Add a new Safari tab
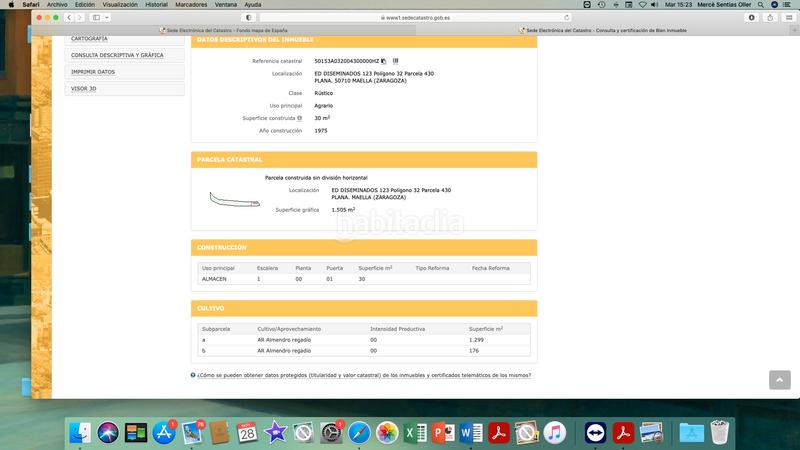Viewport: 800px width, 450px height. point(794,30)
